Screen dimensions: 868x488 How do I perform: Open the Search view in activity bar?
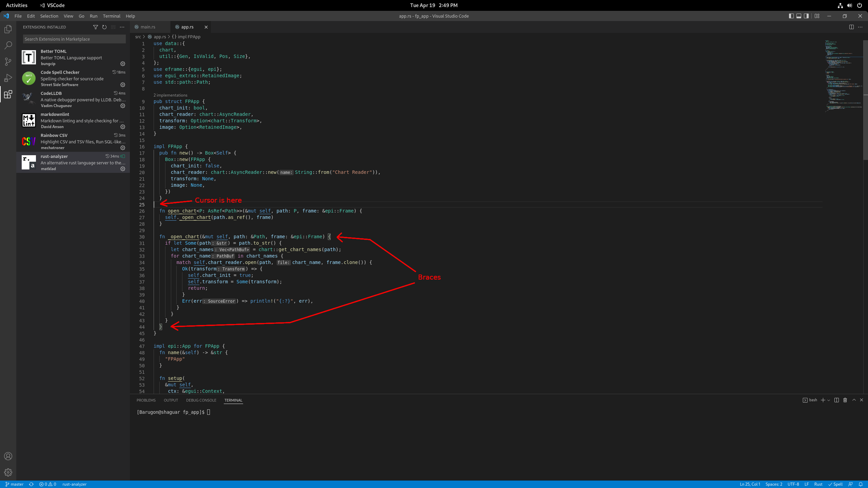coord(8,45)
